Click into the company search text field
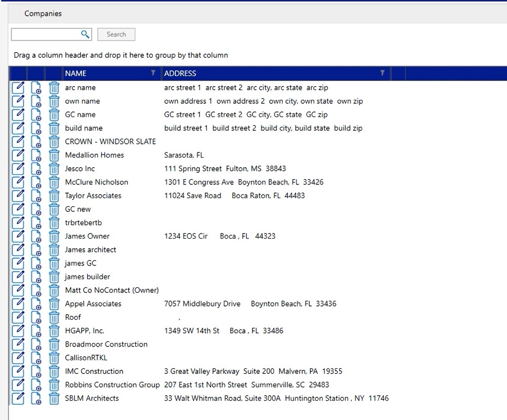Viewport: 507px width, 420px height. point(46,34)
